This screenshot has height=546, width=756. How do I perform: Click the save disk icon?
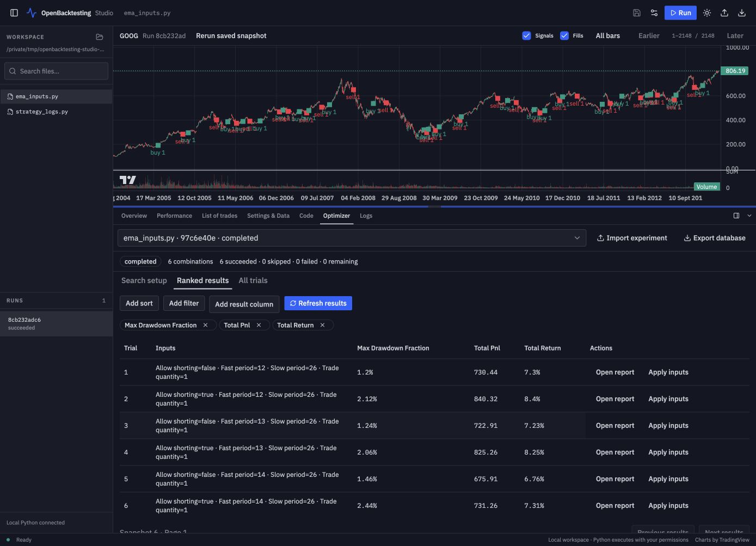637,13
